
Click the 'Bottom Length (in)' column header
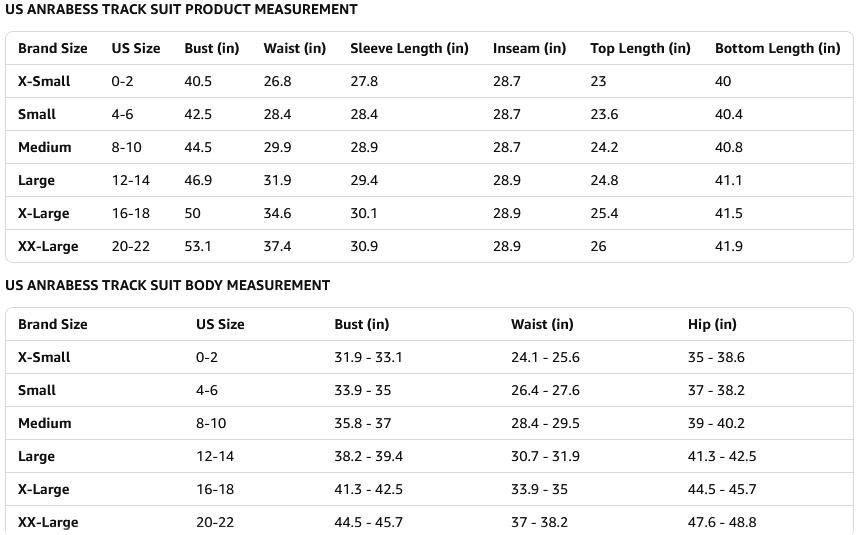click(777, 49)
